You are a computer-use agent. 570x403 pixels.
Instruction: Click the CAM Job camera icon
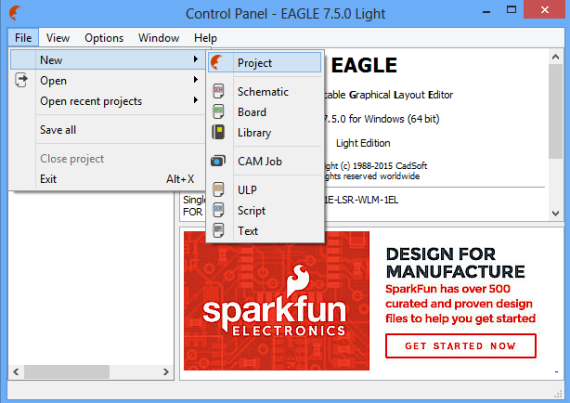218,161
